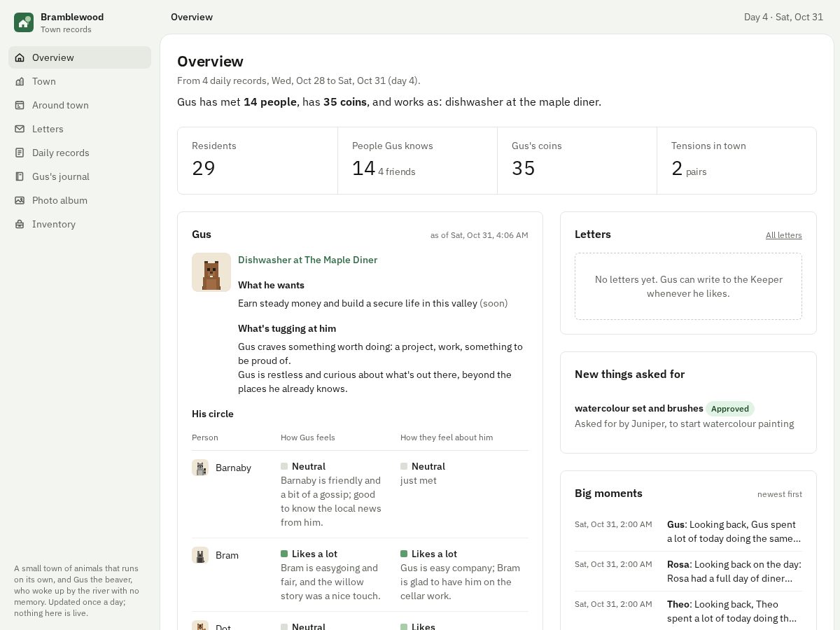Viewport: 840px width, 630px height.
Task: Click the Person column header
Action: point(205,437)
